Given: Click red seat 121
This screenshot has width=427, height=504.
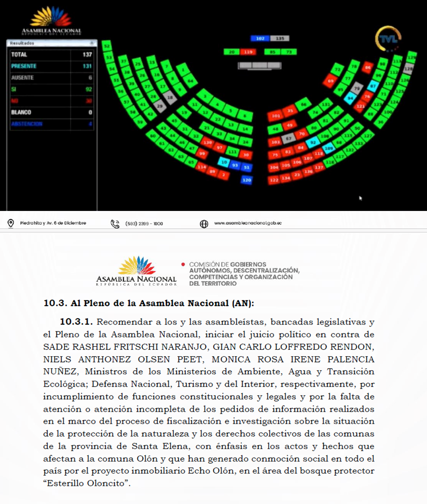Looking at the screenshot, I should 361,106.
